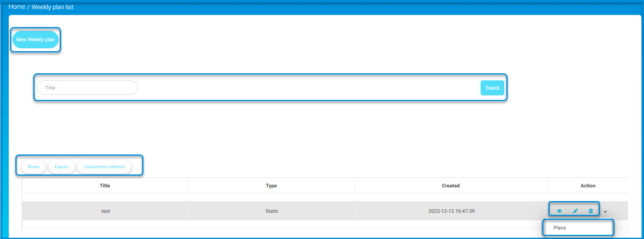
Task: Click the 'test' title cell
Action: 106,211
